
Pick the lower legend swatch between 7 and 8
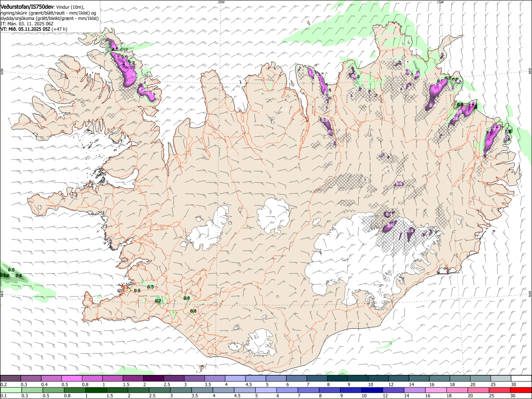[308, 390]
